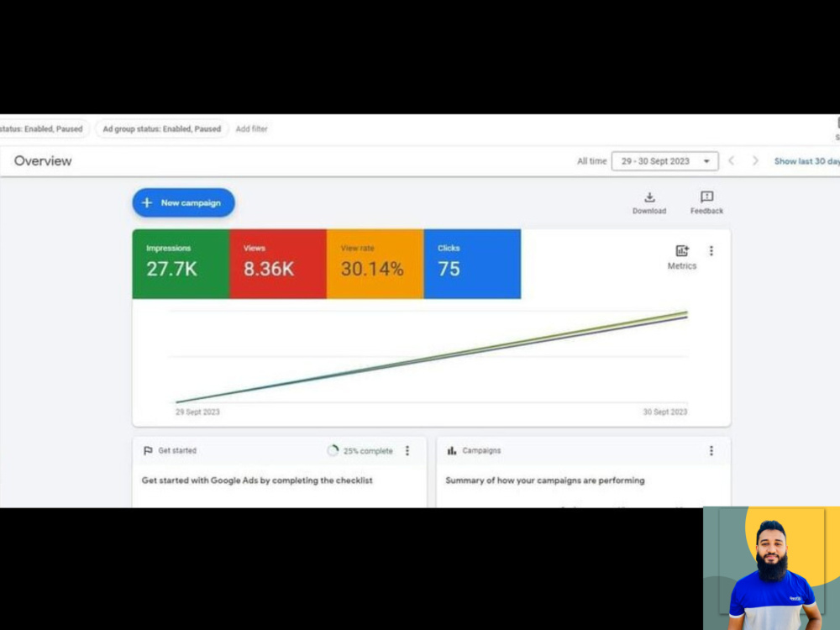Click the performance line chart
This screenshot has width=840, height=630.
tap(431, 357)
